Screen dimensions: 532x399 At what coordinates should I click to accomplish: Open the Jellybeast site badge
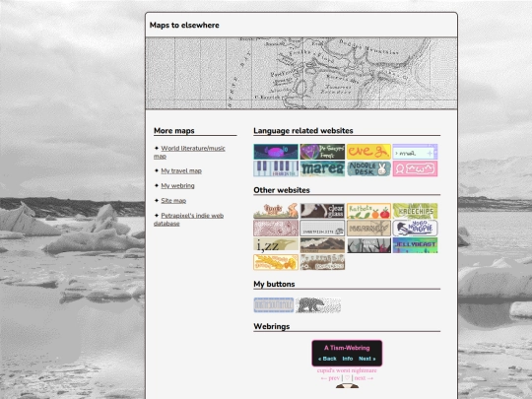pos(416,245)
